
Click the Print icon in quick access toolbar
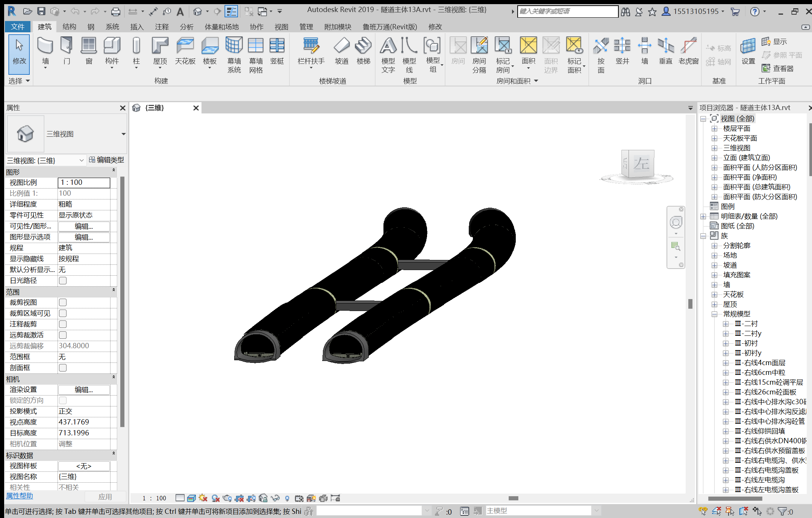116,12
